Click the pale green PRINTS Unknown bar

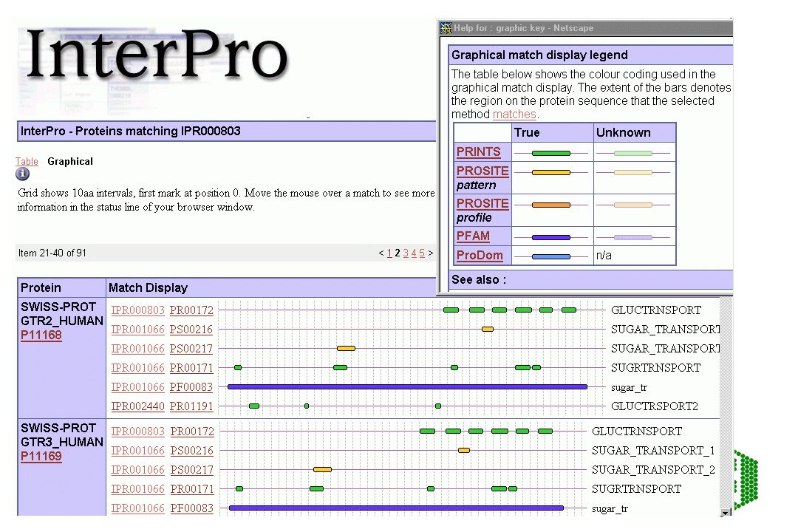click(633, 153)
